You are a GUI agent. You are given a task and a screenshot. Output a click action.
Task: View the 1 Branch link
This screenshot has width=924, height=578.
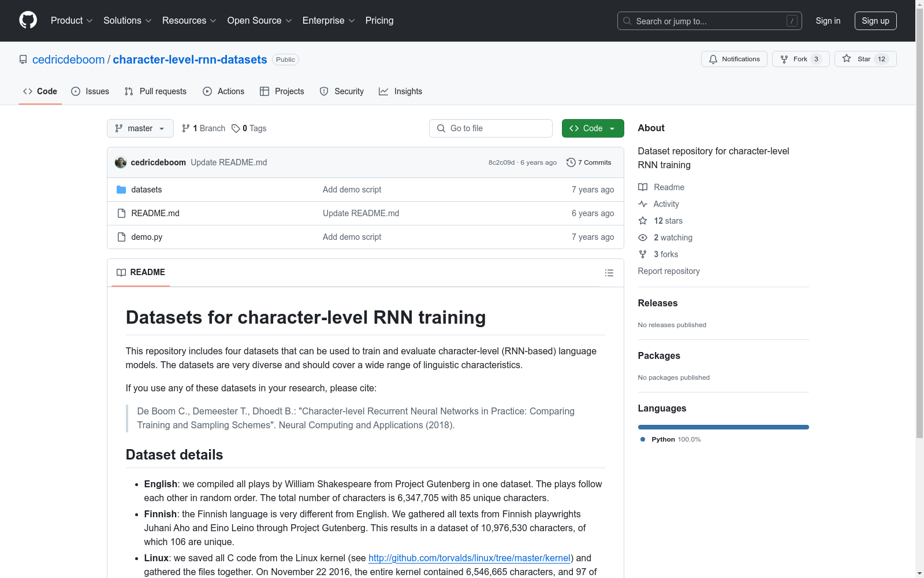203,128
